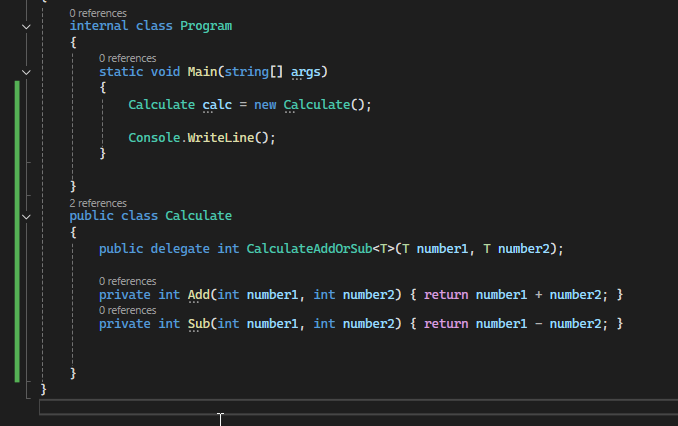
Task: Click 'string' type in Main parameters
Action: point(247,72)
